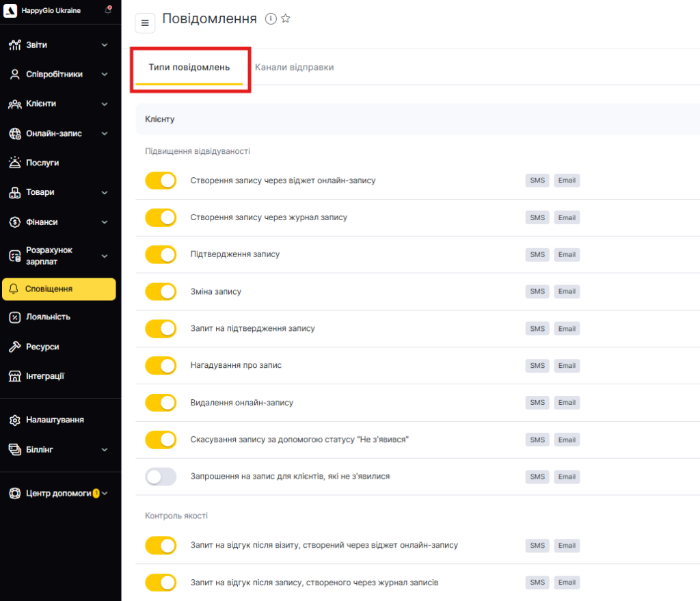The image size is (700, 601).
Task: Click the Ресурси hammer icon
Action: pyautogui.click(x=15, y=347)
